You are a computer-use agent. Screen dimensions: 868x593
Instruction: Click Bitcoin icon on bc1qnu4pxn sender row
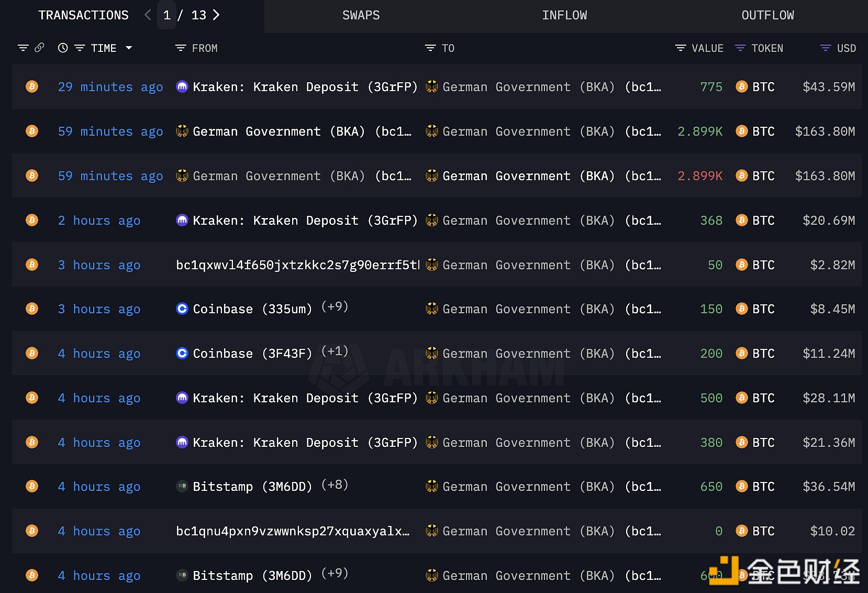(32, 531)
